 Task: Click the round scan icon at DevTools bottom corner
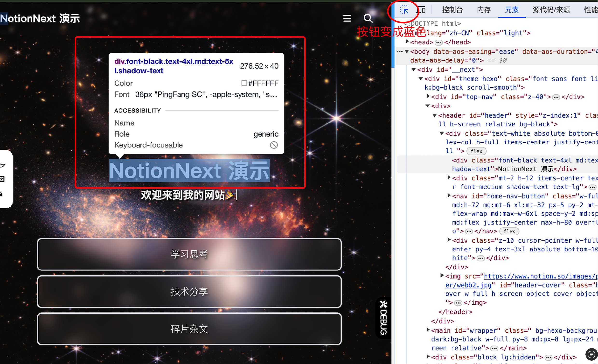click(591, 355)
